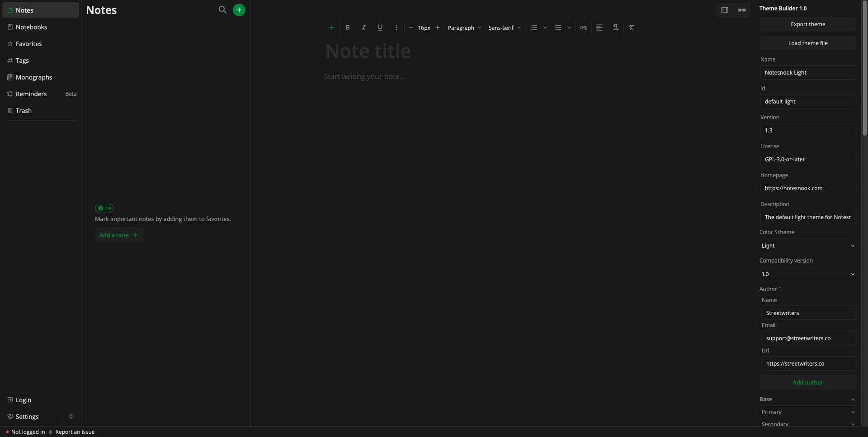Open the Favorites section in sidebar
Viewport: 868px width, 437px height.
[29, 44]
